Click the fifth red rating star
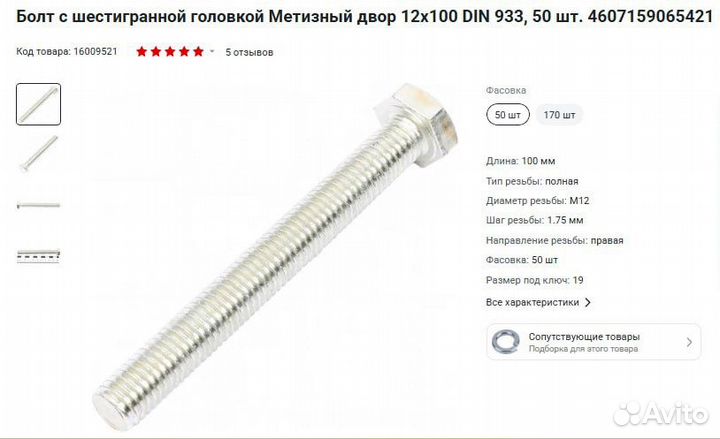The width and height of the screenshot is (720, 439). (x=198, y=51)
